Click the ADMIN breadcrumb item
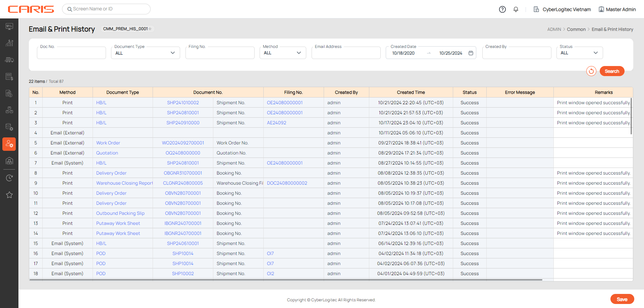This screenshot has height=308, width=644. 554,29
